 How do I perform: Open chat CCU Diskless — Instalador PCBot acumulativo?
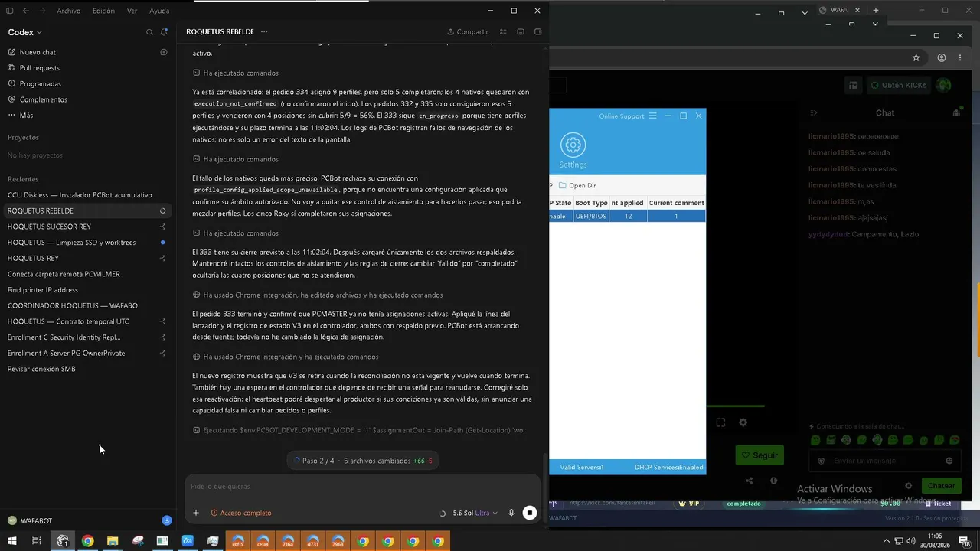pyautogui.click(x=80, y=195)
